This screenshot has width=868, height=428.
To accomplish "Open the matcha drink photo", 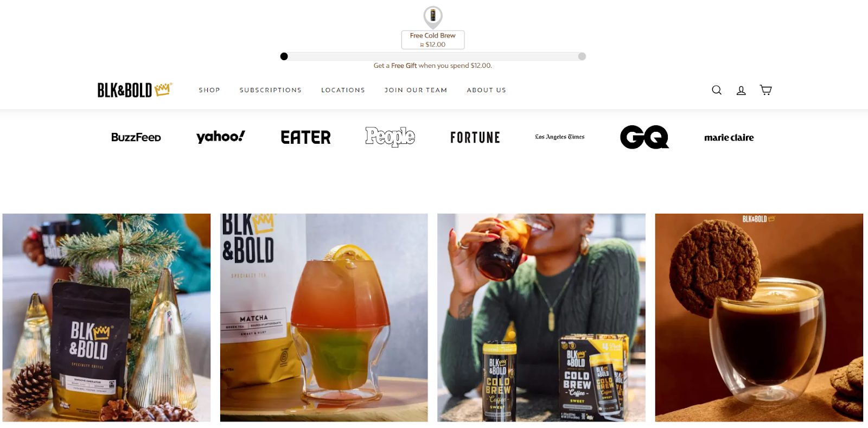I will (324, 317).
